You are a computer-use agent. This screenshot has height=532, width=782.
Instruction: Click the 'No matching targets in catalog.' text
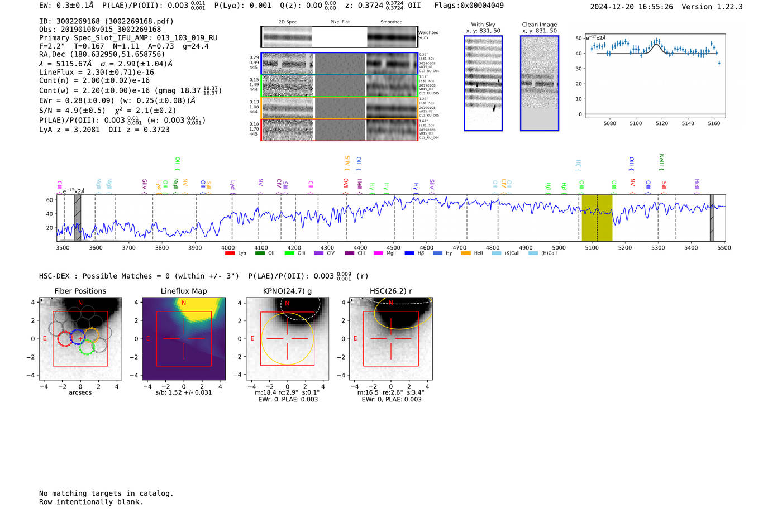point(106,493)
